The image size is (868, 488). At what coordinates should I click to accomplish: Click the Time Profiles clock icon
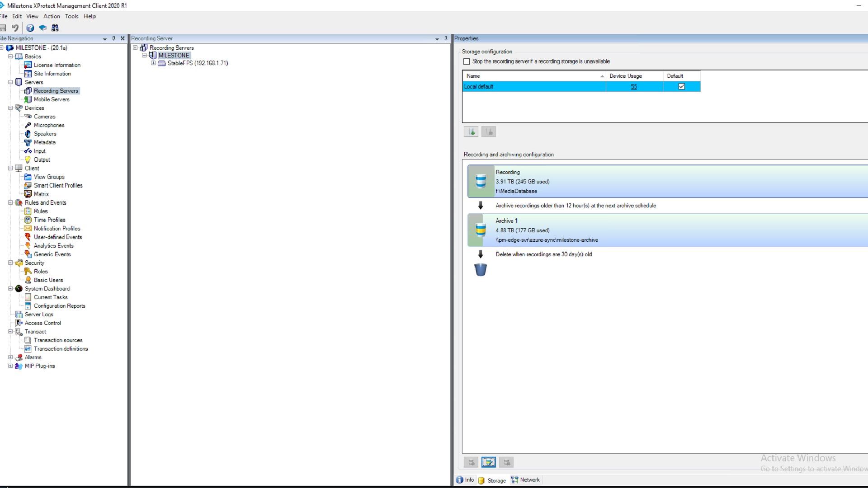(28, 220)
